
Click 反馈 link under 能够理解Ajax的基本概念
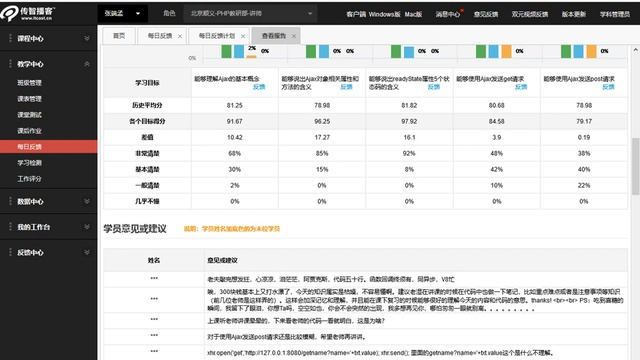pyautogui.click(x=259, y=87)
